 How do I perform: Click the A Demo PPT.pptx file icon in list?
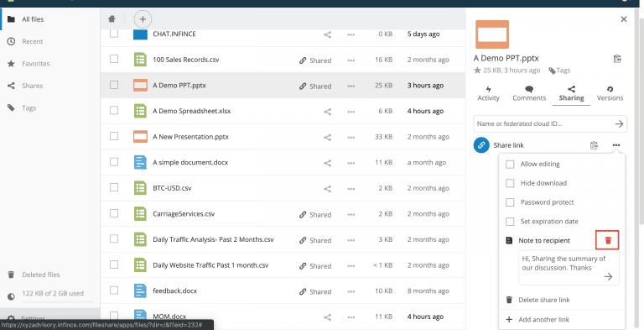click(141, 85)
